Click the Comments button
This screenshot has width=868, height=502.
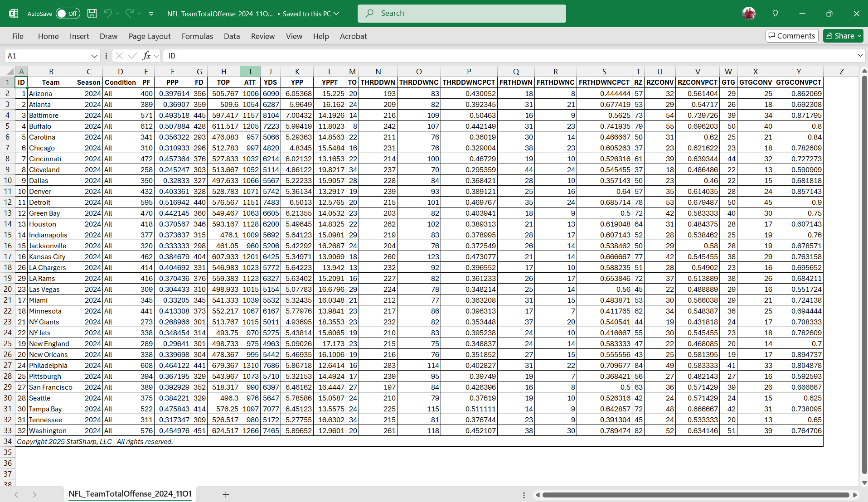click(791, 36)
